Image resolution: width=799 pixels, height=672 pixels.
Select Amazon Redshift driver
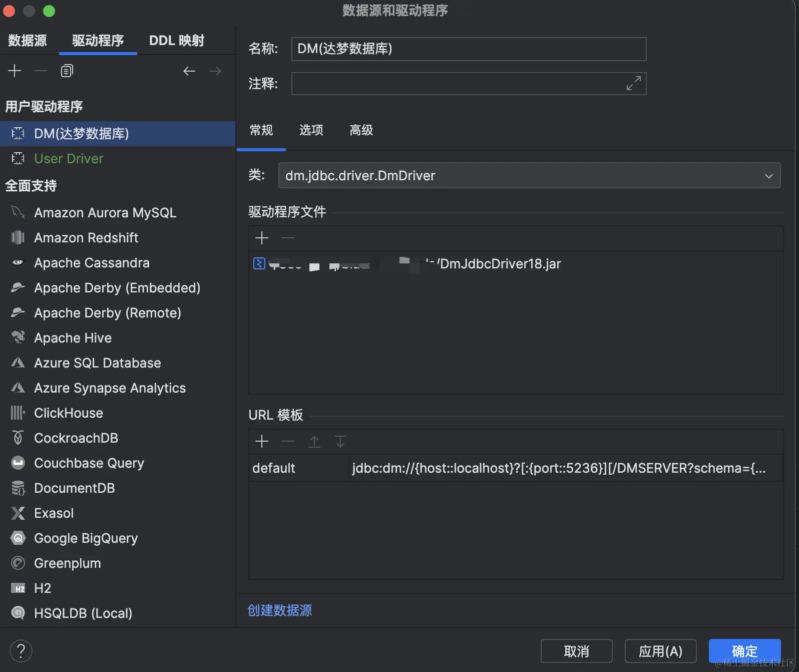(118, 237)
